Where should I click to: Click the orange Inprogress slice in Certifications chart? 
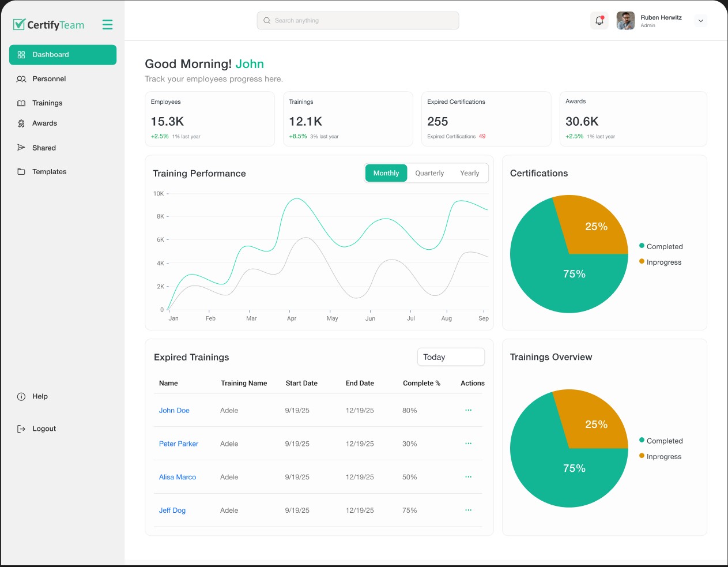594,226
